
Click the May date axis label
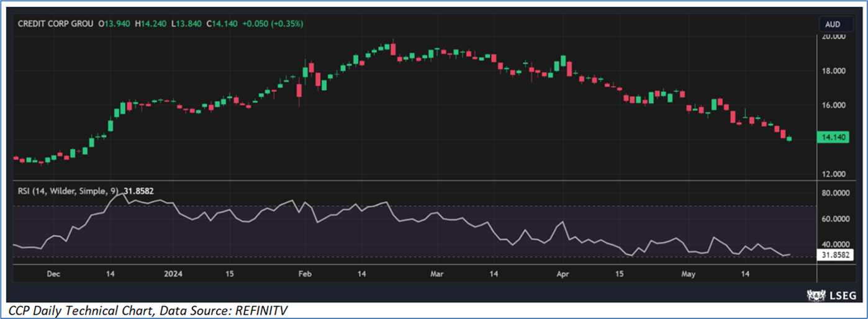pyautogui.click(x=689, y=274)
